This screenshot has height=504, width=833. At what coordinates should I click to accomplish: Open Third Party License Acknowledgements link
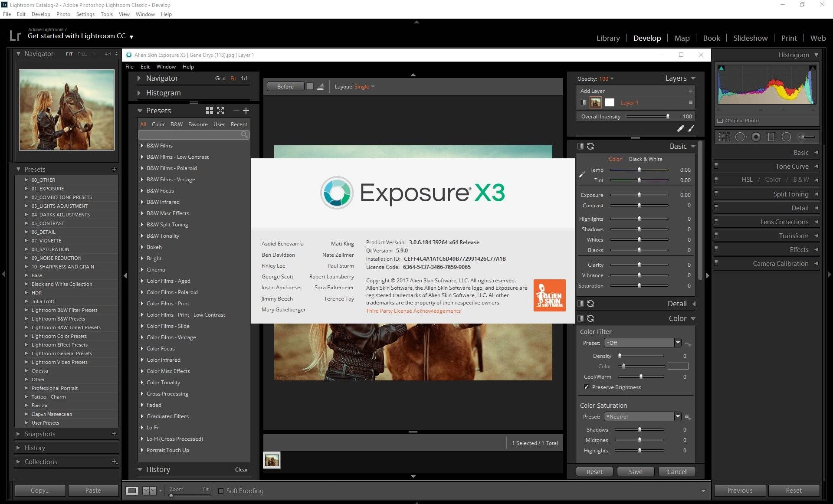413,311
